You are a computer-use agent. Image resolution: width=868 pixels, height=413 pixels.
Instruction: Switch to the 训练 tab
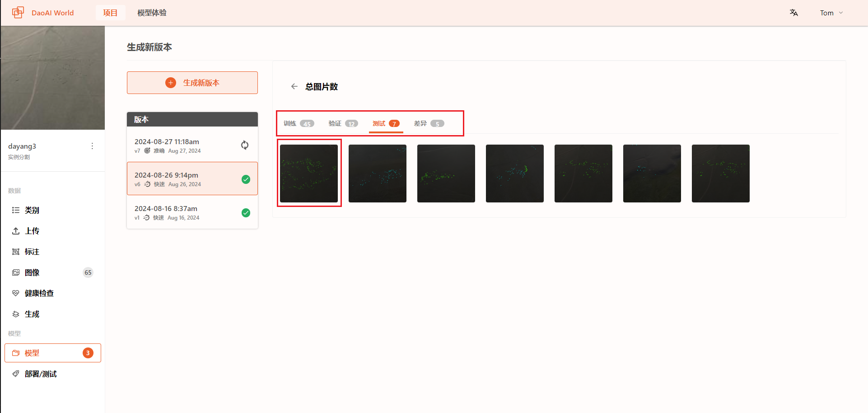click(299, 123)
